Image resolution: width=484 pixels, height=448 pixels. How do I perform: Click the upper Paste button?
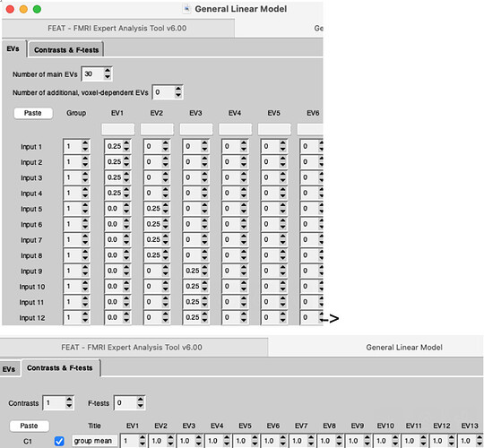pyautogui.click(x=33, y=113)
